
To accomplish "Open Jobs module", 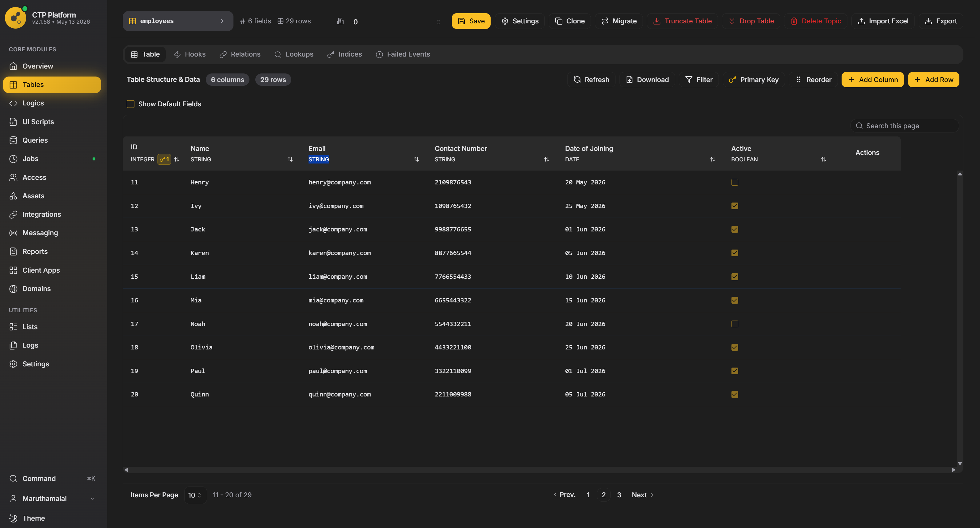I will (x=52, y=159).
